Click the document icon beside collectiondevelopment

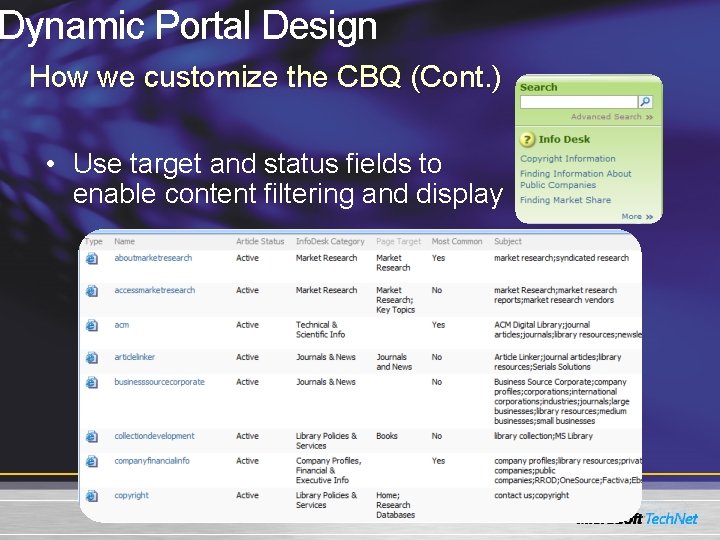[92, 436]
